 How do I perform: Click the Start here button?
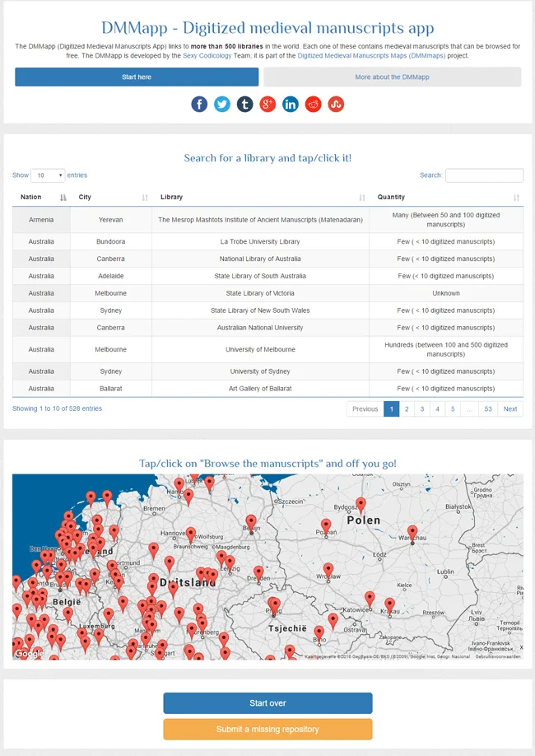coord(137,77)
